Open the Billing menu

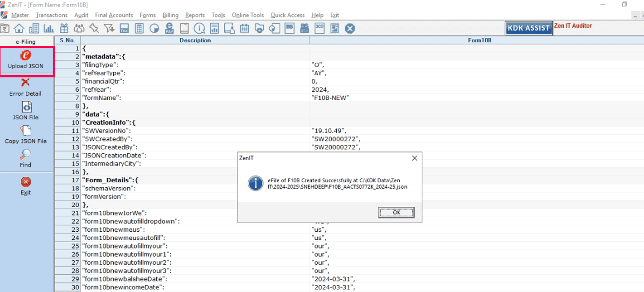(170, 15)
